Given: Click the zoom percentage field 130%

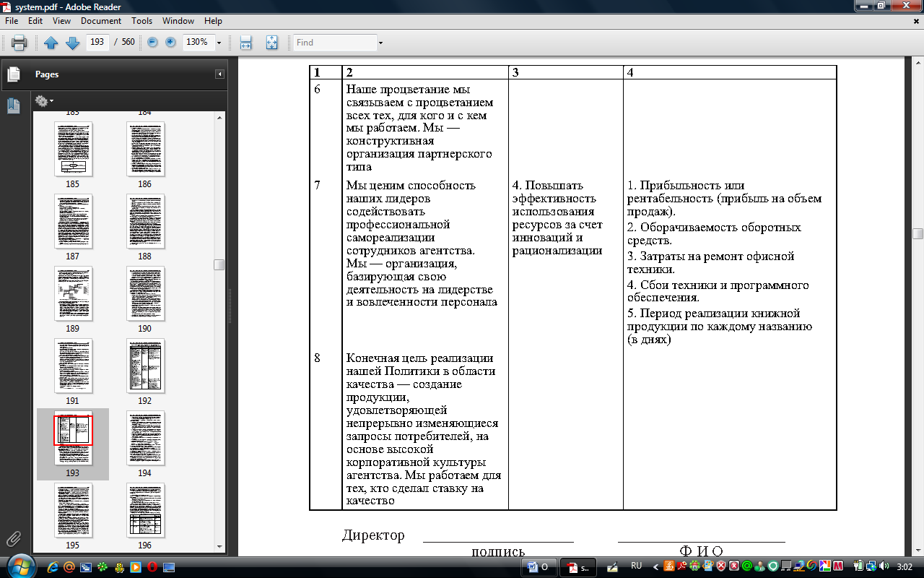Looking at the screenshot, I should pos(199,42).
